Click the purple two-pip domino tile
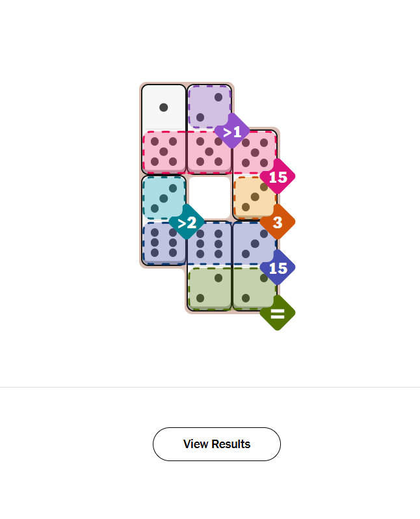 pyautogui.click(x=209, y=105)
